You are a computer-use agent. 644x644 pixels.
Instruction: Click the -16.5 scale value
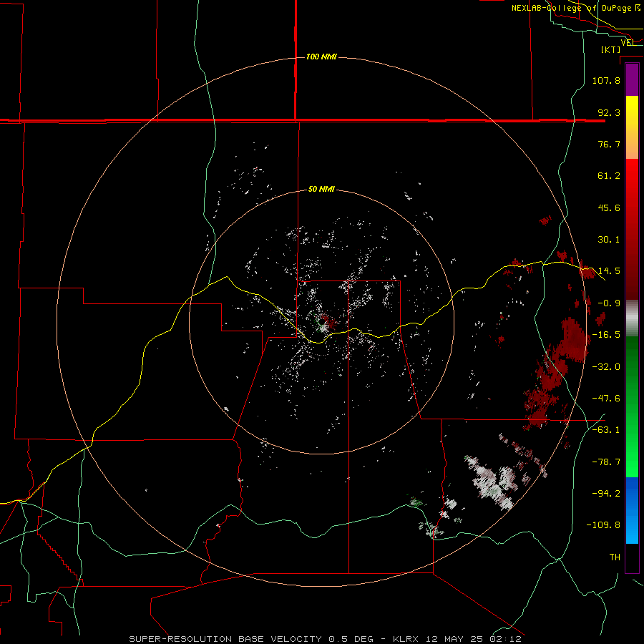click(606, 335)
